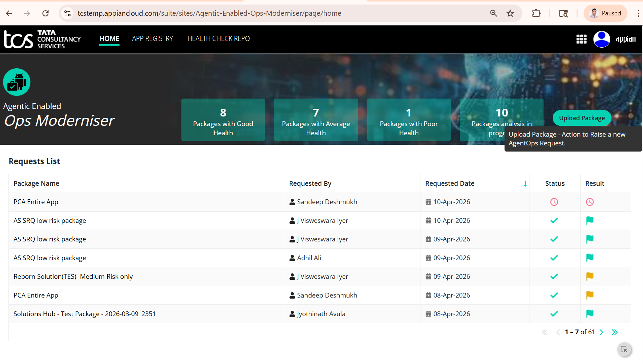This screenshot has height=364, width=643.
Task: Click the Upload Package button
Action: point(582,118)
